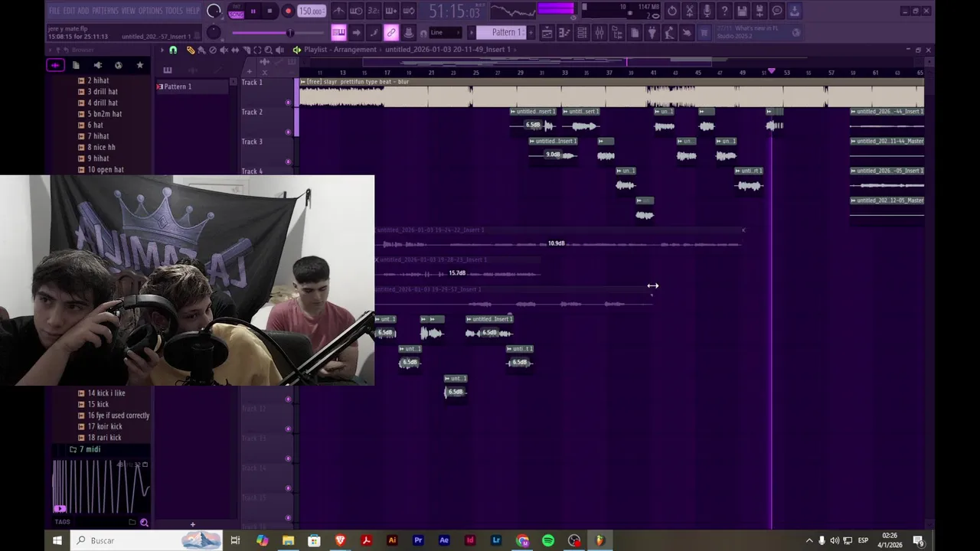The width and height of the screenshot is (980, 551).
Task: Open the Playlist view from toolbar
Action: tap(547, 33)
